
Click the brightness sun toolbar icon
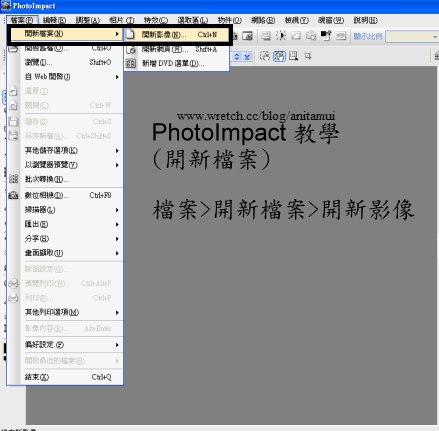pos(281,36)
